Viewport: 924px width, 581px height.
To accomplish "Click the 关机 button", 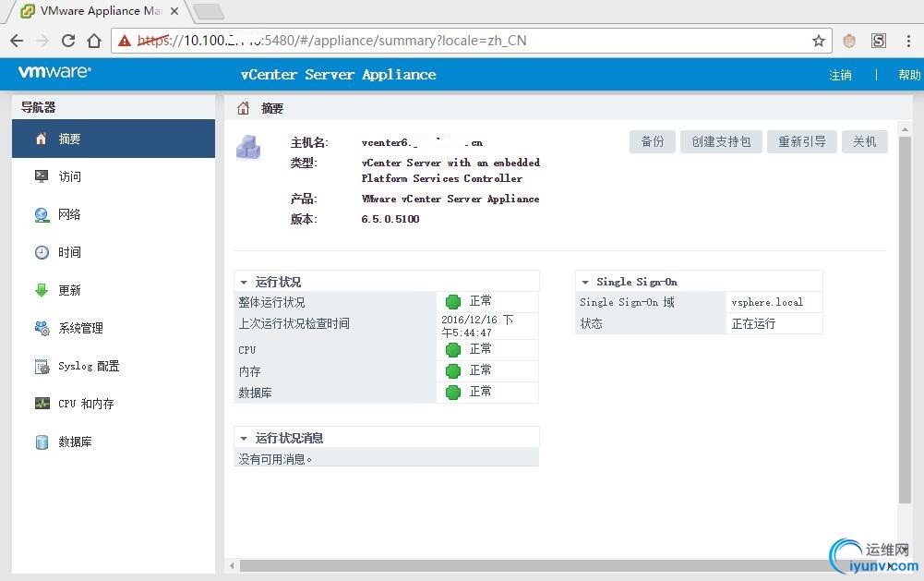I will point(865,141).
